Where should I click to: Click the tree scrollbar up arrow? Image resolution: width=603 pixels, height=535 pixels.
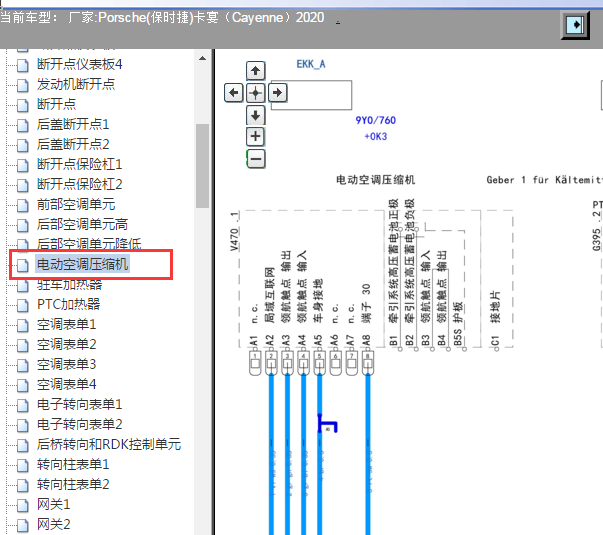tap(202, 59)
